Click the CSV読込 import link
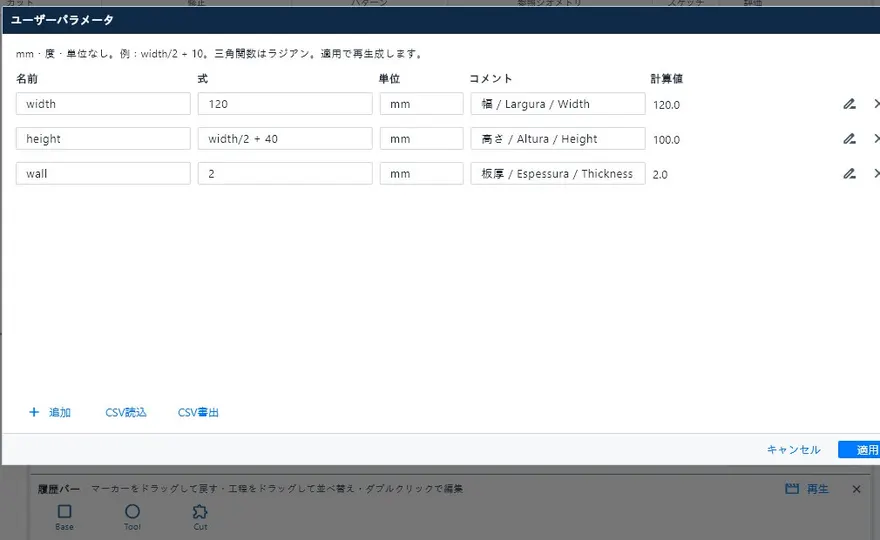This screenshot has height=540, width=880. [x=126, y=413]
